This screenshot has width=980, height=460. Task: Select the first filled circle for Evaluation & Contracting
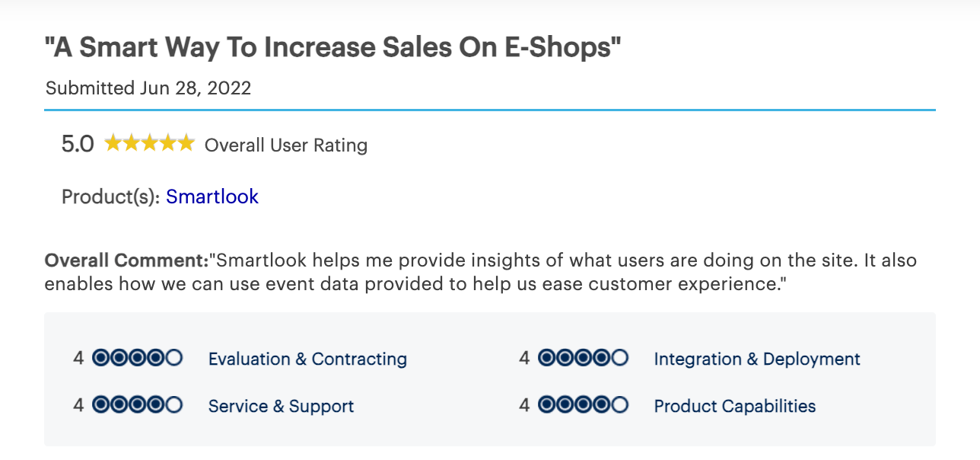coord(101,358)
